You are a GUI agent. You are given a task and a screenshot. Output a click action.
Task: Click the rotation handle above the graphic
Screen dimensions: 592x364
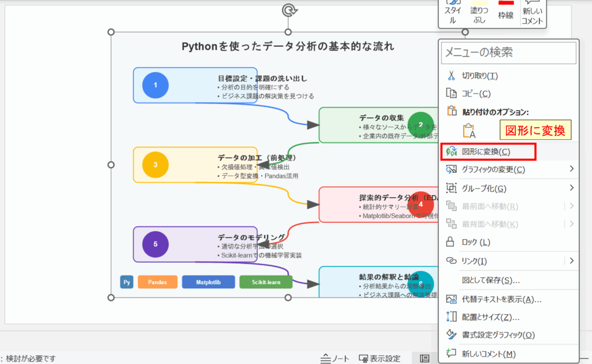tap(289, 10)
